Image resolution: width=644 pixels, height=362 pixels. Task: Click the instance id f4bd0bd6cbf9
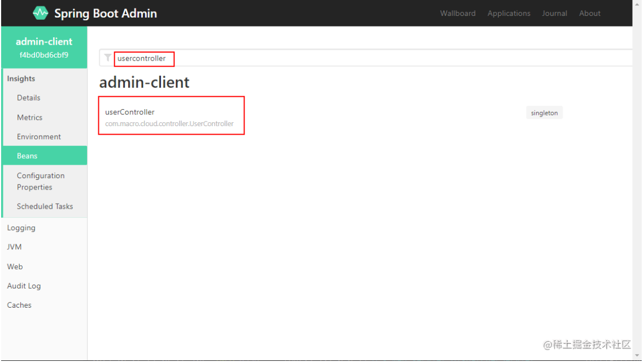pos(44,55)
